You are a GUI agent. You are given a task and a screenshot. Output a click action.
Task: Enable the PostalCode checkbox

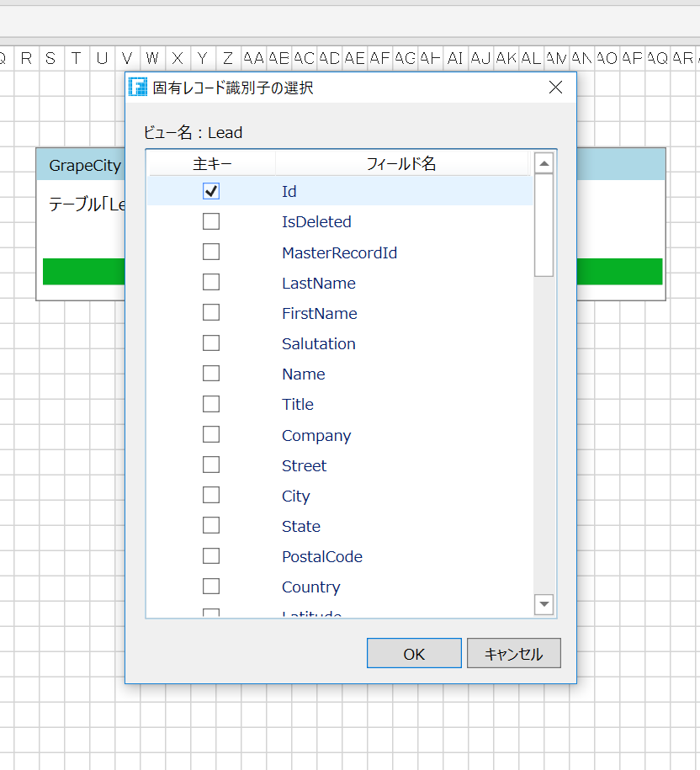[211, 555]
